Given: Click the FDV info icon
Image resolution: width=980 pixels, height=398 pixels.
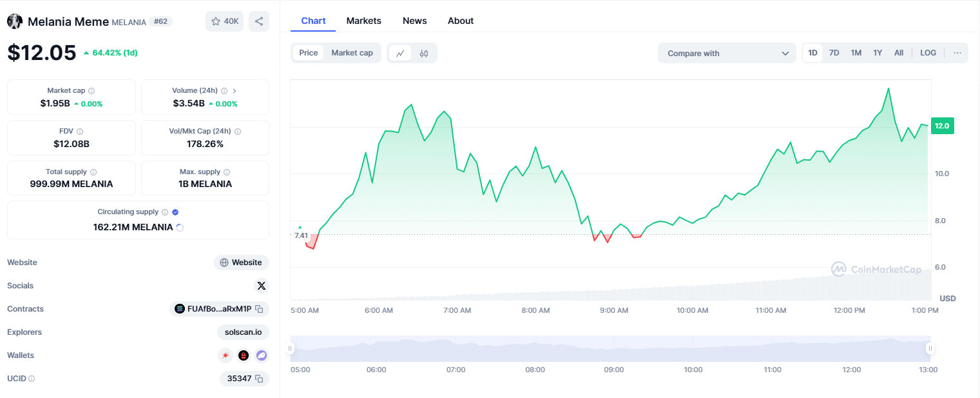Looking at the screenshot, I should coord(80,132).
